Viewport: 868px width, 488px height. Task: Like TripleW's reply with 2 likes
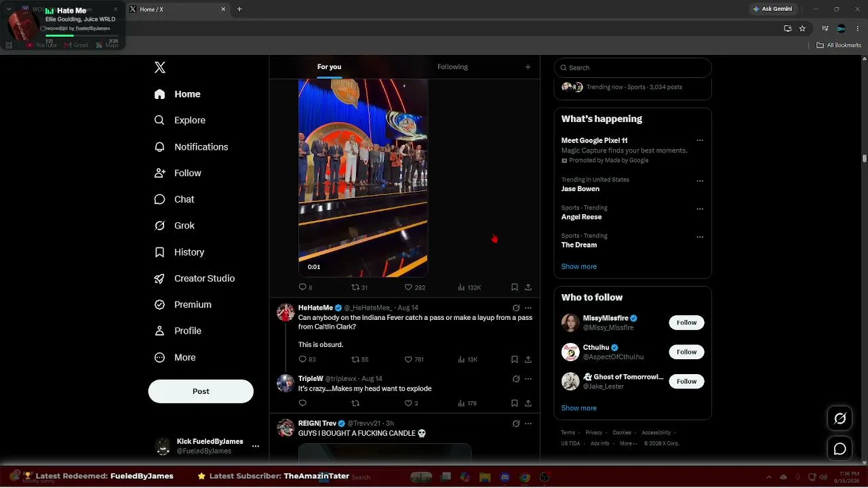(x=411, y=403)
